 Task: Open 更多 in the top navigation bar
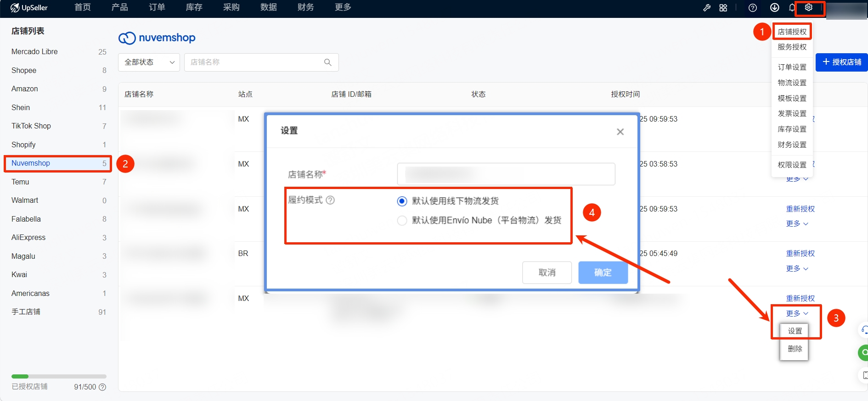pyautogui.click(x=343, y=7)
